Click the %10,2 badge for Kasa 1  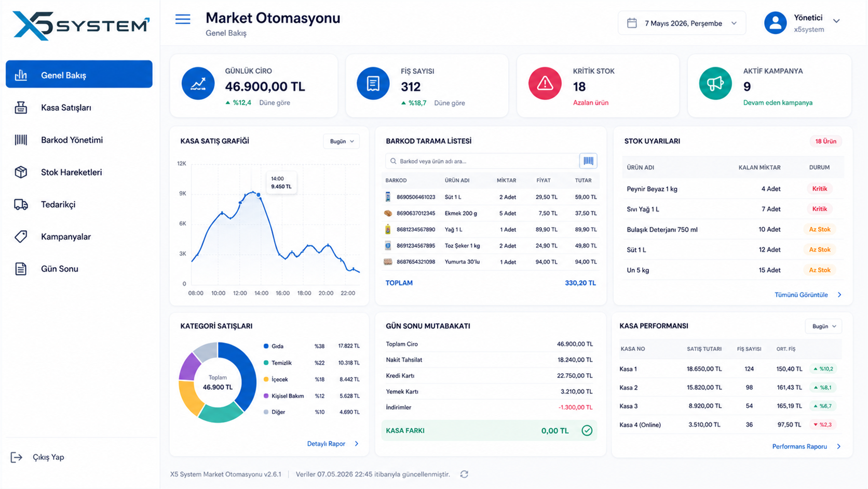tap(823, 369)
